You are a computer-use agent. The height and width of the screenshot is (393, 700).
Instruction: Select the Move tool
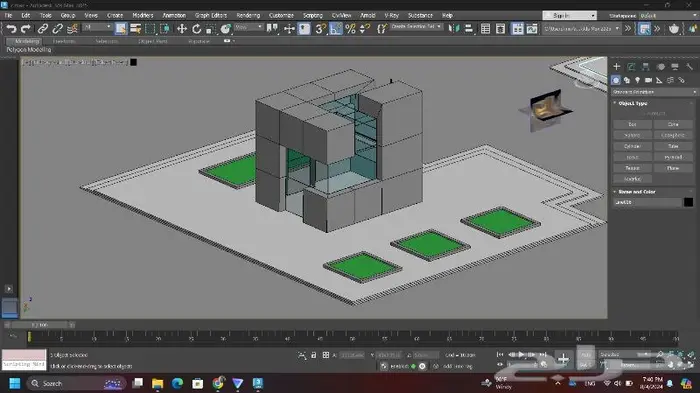click(x=182, y=29)
